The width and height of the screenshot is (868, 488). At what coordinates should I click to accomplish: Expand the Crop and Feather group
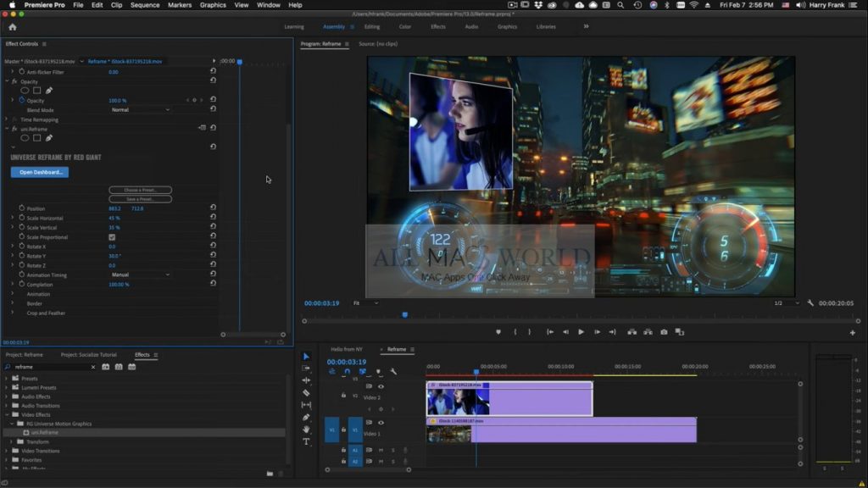pos(12,313)
